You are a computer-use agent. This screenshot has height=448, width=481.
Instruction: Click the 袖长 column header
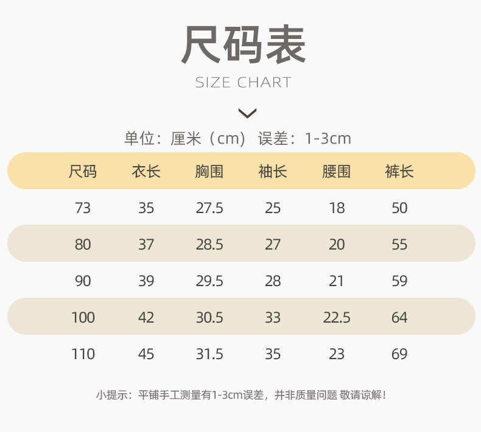click(x=273, y=172)
